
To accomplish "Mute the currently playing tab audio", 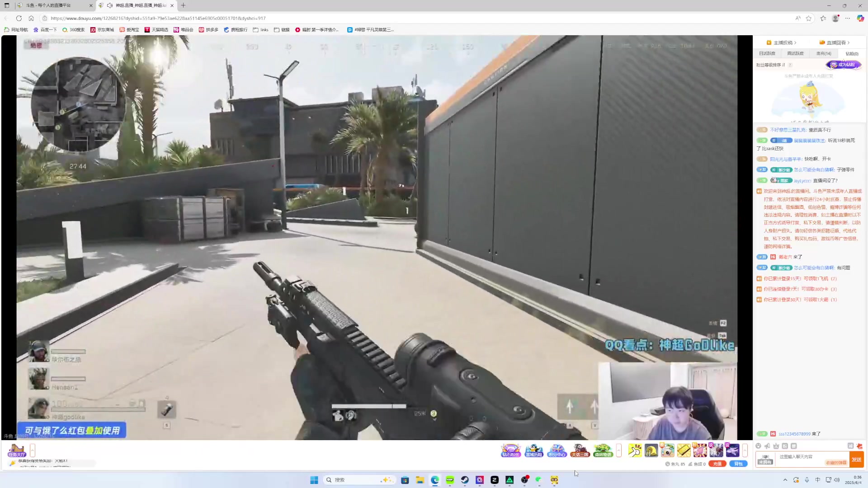I will (x=110, y=5).
